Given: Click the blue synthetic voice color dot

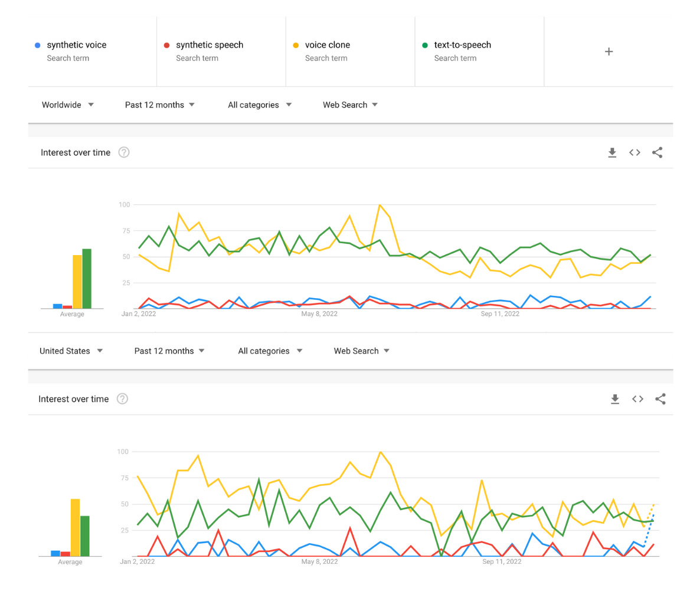Looking at the screenshot, I should click(x=38, y=45).
